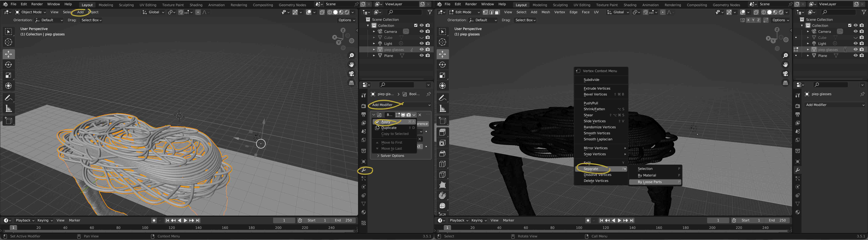Select the Knife tool in Edit Mode toolbar
This screenshot has height=240, width=868.
(x=442, y=174)
